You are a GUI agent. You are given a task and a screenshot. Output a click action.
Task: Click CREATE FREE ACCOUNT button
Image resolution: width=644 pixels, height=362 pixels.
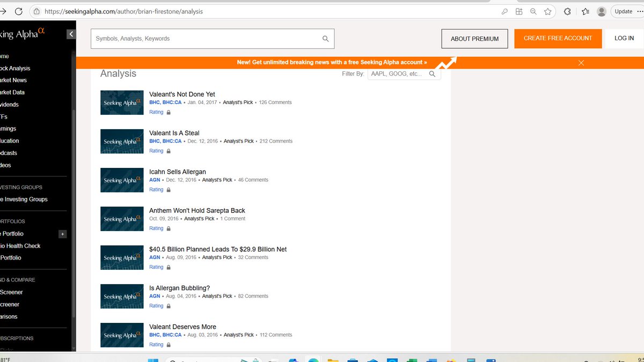click(558, 39)
